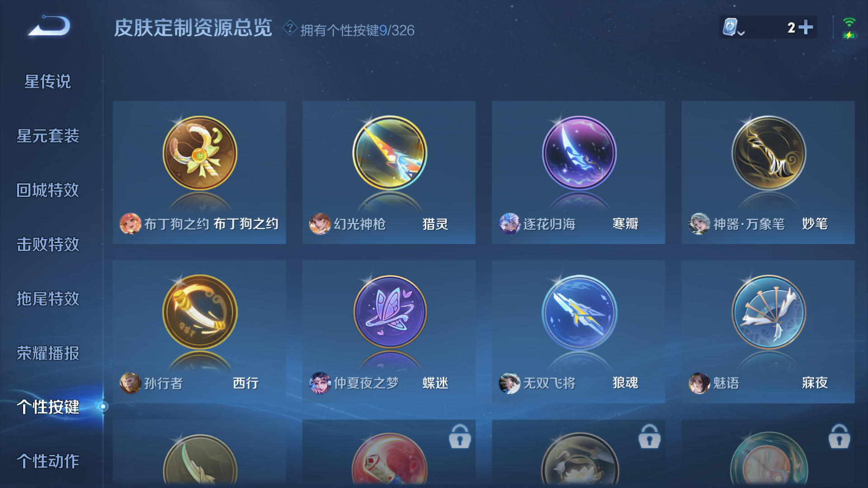868x488 pixels.
Task: Click the lock on the red locked item
Action: coord(460,436)
